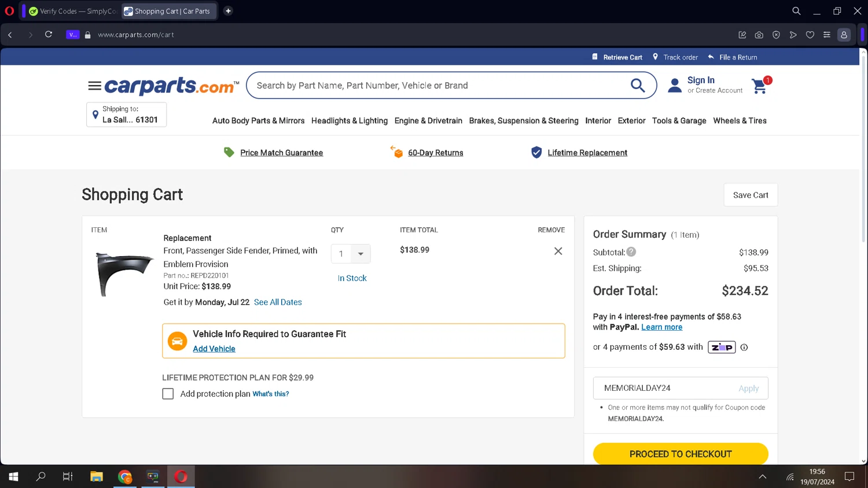Viewport: 868px width, 488px height.
Task: Click the fender product thumbnail
Action: 124,274
